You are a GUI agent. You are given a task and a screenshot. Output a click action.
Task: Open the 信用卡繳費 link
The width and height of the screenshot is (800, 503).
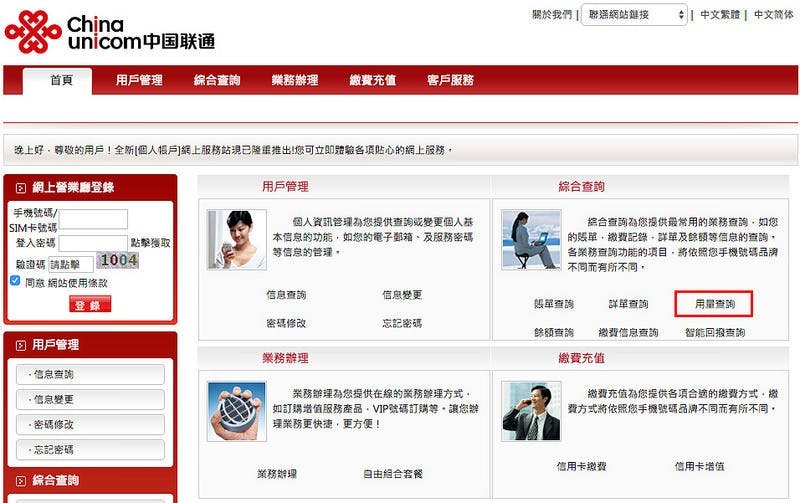click(x=582, y=466)
